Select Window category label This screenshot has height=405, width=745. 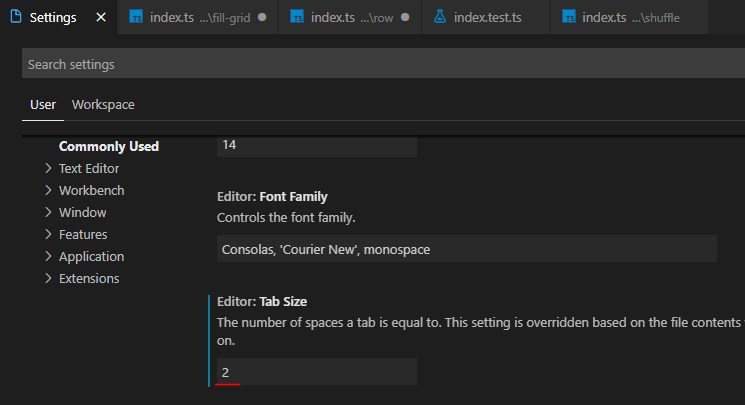[x=83, y=212]
